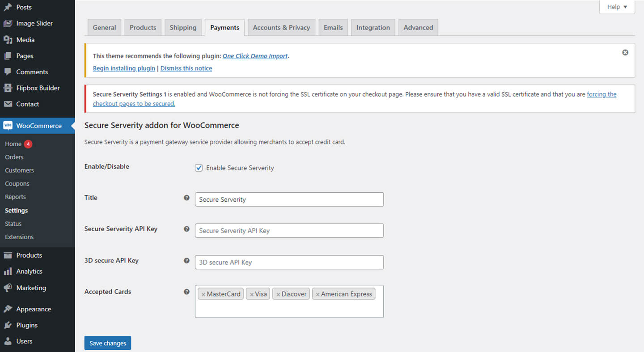Switch to the General tab
The image size is (644, 352).
pos(104,27)
